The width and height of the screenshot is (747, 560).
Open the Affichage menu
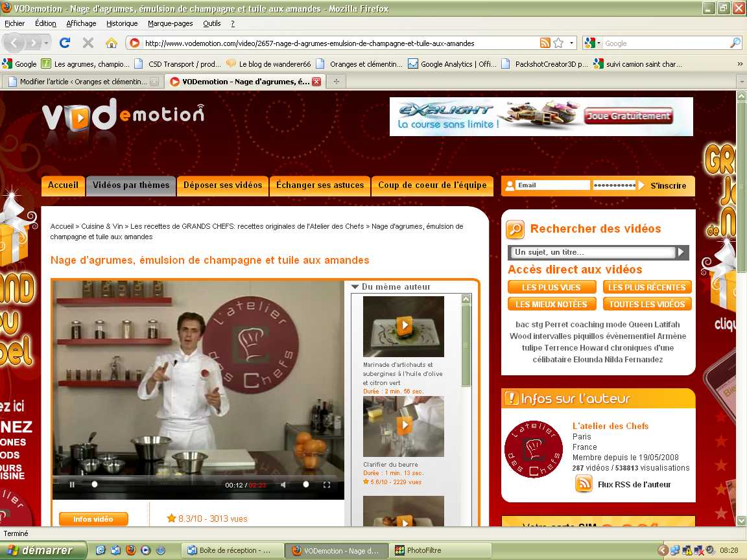(x=81, y=23)
